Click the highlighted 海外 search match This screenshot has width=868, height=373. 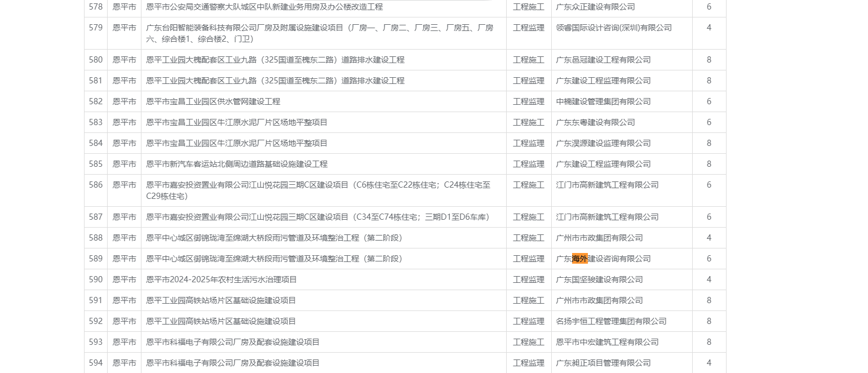(x=579, y=259)
